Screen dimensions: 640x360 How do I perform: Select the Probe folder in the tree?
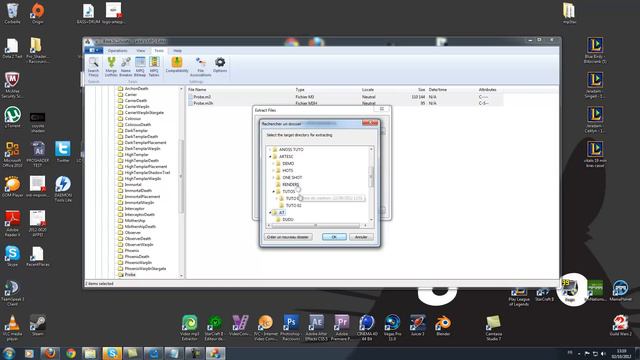(130, 275)
